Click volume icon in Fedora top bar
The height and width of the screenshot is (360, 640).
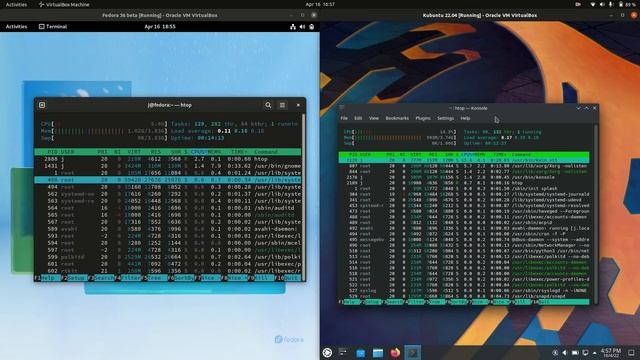(x=302, y=27)
